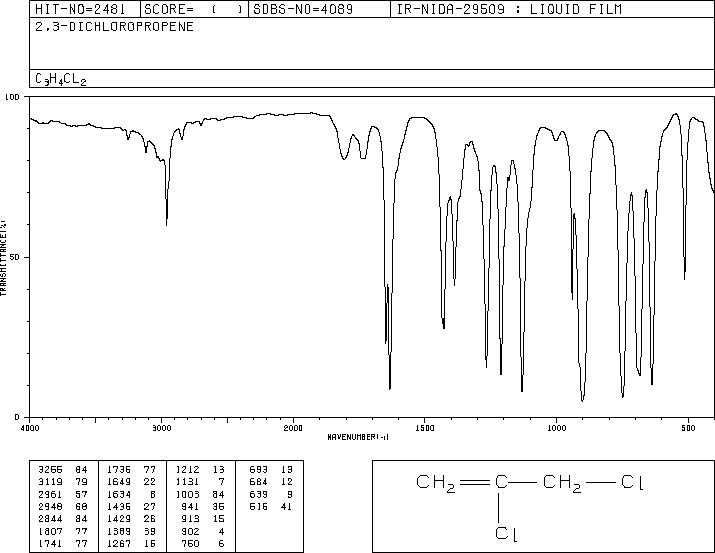The width and height of the screenshot is (715, 553).
Task: Click the TRANSMITTANCE y-axis title
Action: pos(3,257)
